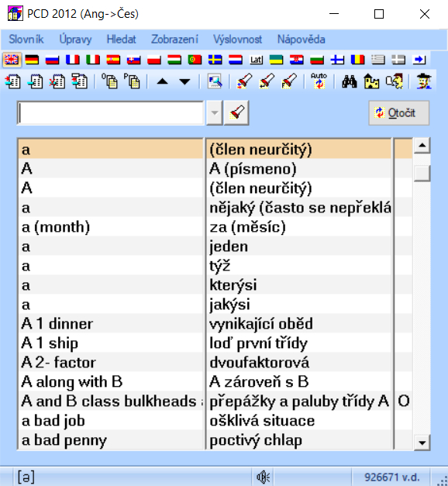Click the page icon with cyan arrow
Screen dimensions: 448x486
tap(35, 81)
